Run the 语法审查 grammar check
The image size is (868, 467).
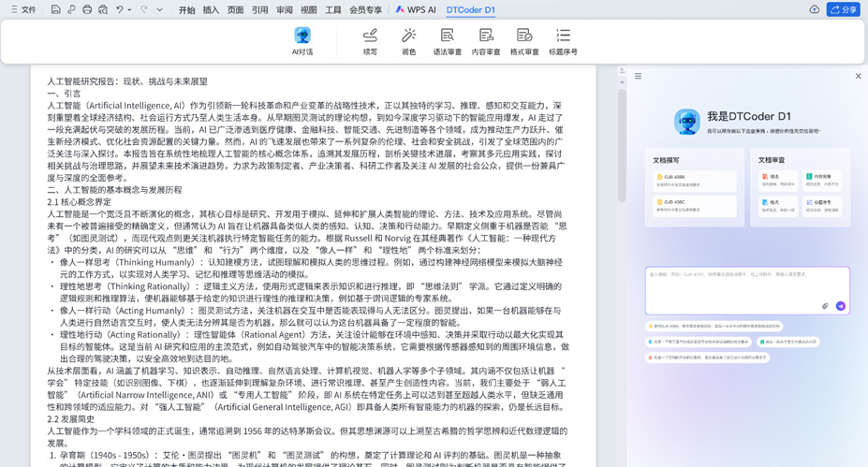coord(447,40)
